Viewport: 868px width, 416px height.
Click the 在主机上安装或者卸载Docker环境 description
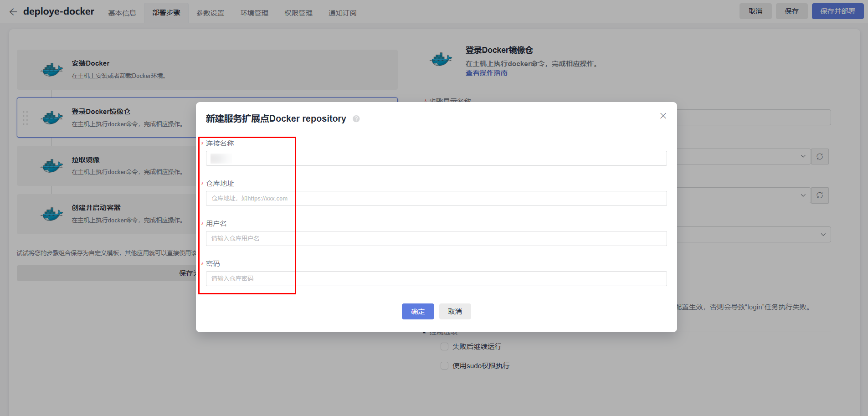118,76
